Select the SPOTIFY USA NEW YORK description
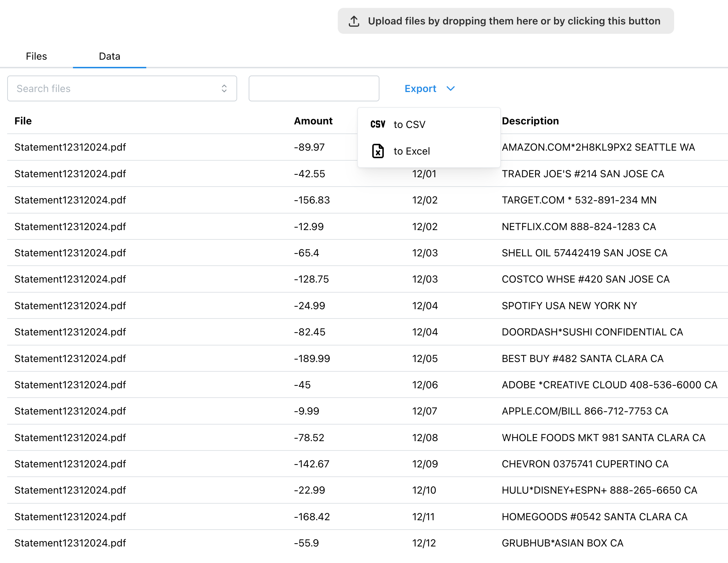The image size is (728, 563). pos(569,306)
